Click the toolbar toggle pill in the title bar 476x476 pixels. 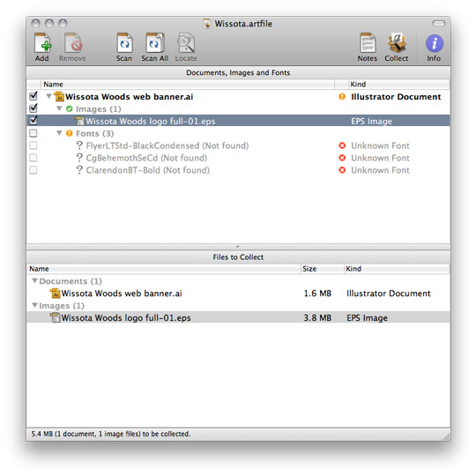click(439, 24)
